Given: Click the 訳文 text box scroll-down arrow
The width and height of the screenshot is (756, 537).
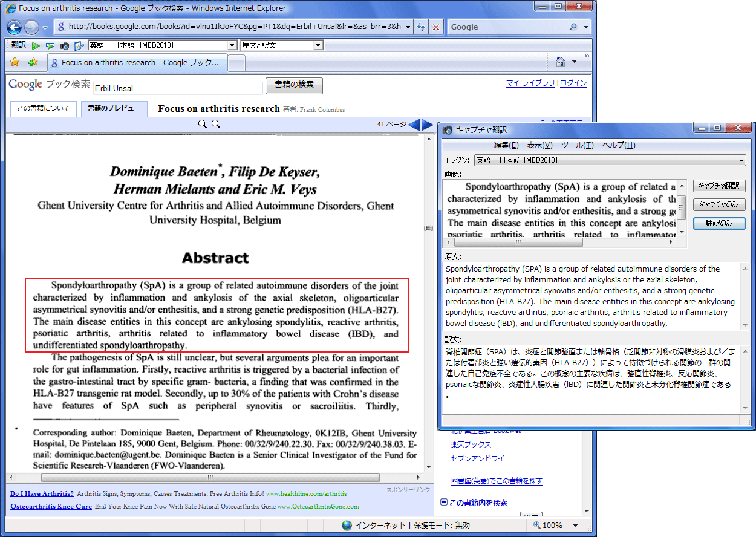Looking at the screenshot, I should 745,408.
